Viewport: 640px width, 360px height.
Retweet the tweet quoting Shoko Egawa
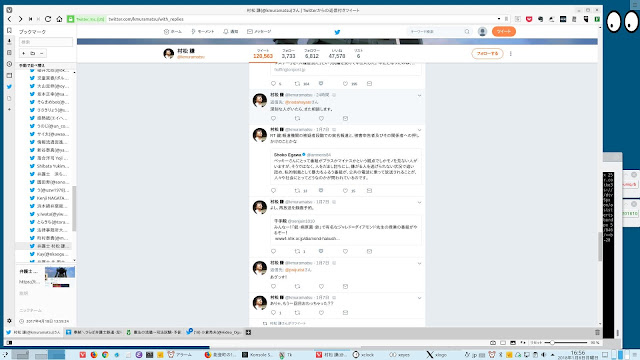click(x=297, y=191)
